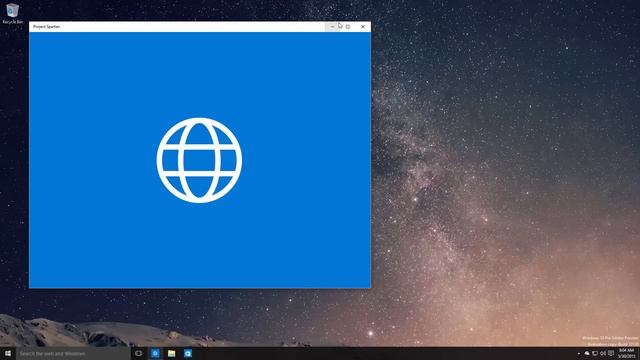
Task: Open the OneDrive cloud tray icon
Action: coord(587,353)
